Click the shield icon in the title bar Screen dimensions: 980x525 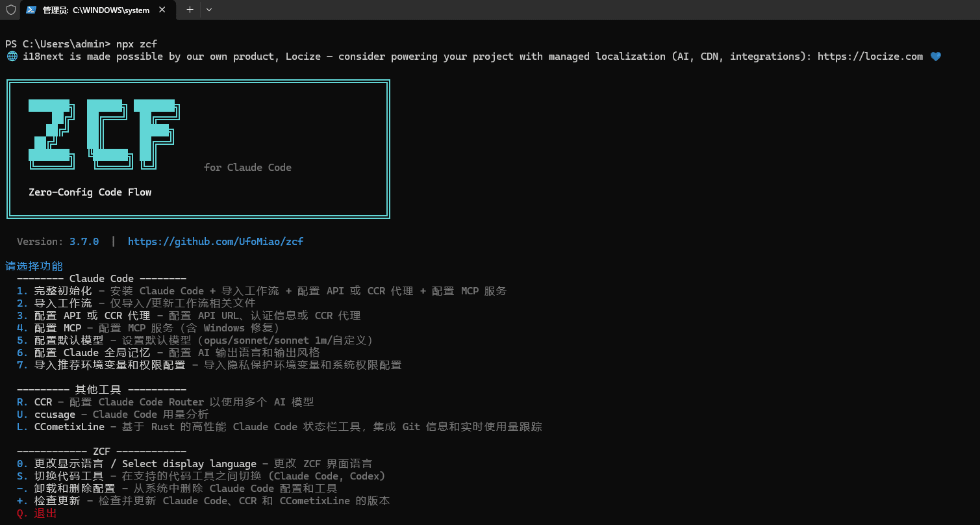pyautogui.click(x=10, y=10)
